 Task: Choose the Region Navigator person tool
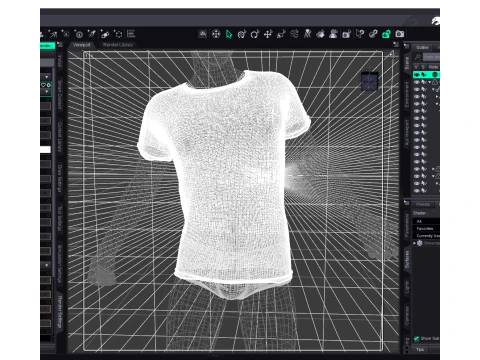(333, 34)
